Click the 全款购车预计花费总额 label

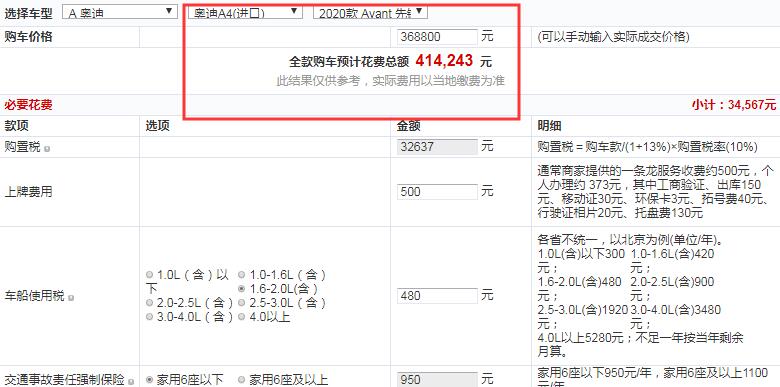(349, 62)
